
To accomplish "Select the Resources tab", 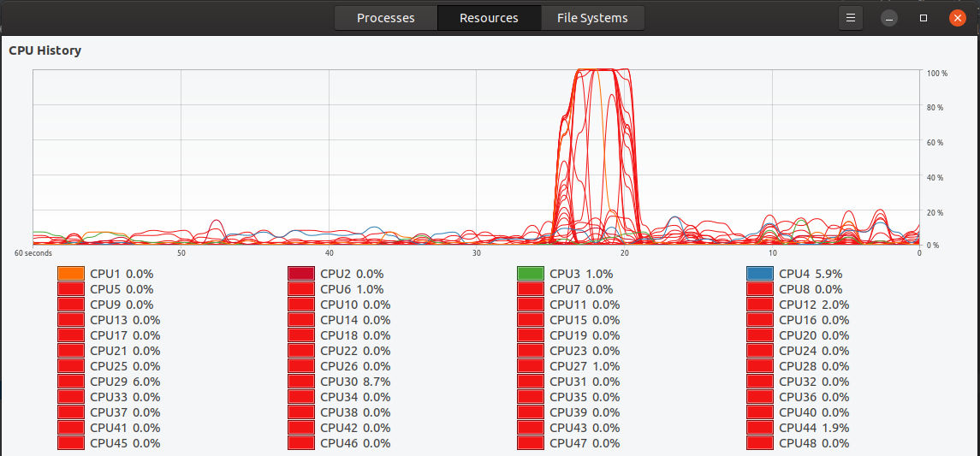I will [x=489, y=18].
